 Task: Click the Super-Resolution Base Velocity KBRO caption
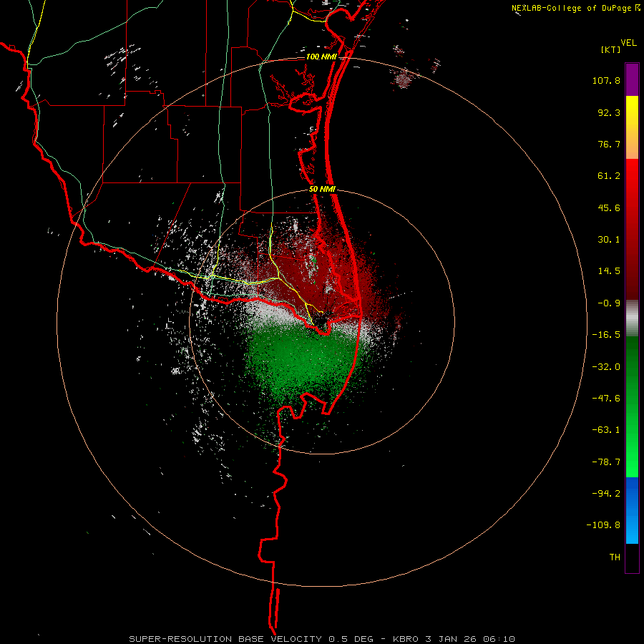coord(322,639)
